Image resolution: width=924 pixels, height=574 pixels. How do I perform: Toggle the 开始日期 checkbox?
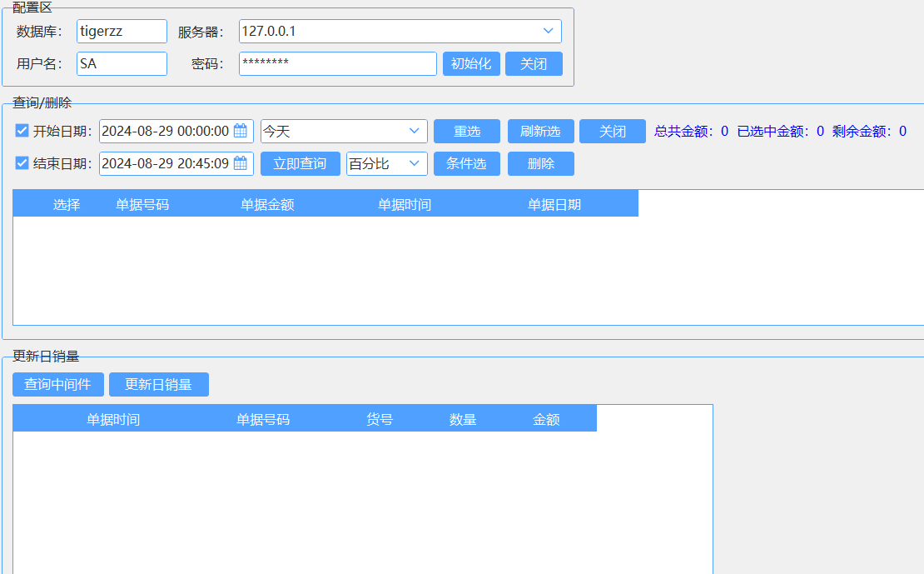pos(22,131)
